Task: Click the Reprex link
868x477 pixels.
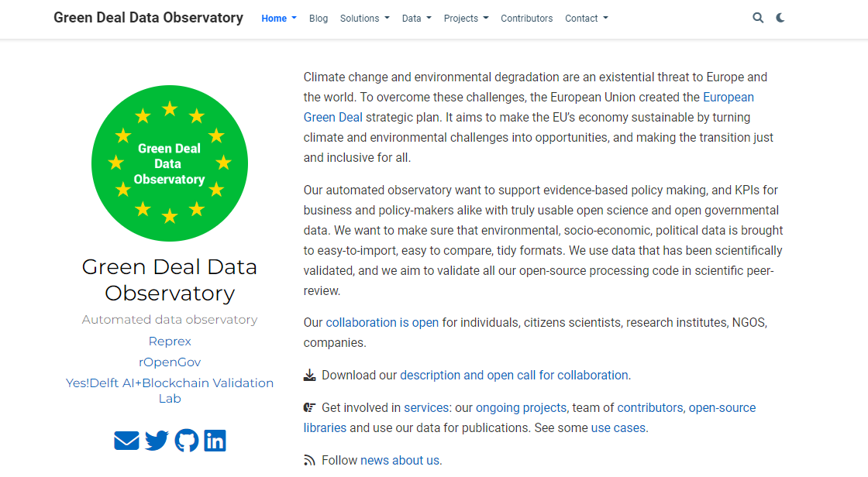Action: click(170, 341)
